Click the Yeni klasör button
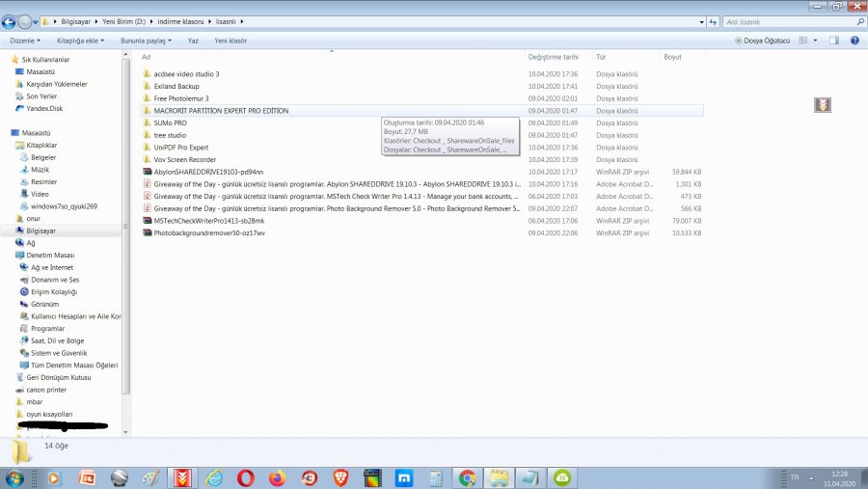 (231, 41)
